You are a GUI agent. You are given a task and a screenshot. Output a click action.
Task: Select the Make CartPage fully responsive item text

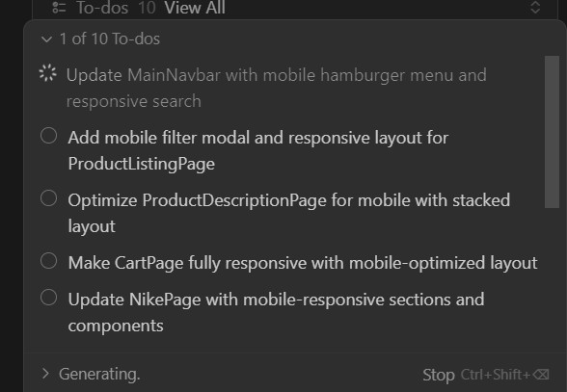303,263
